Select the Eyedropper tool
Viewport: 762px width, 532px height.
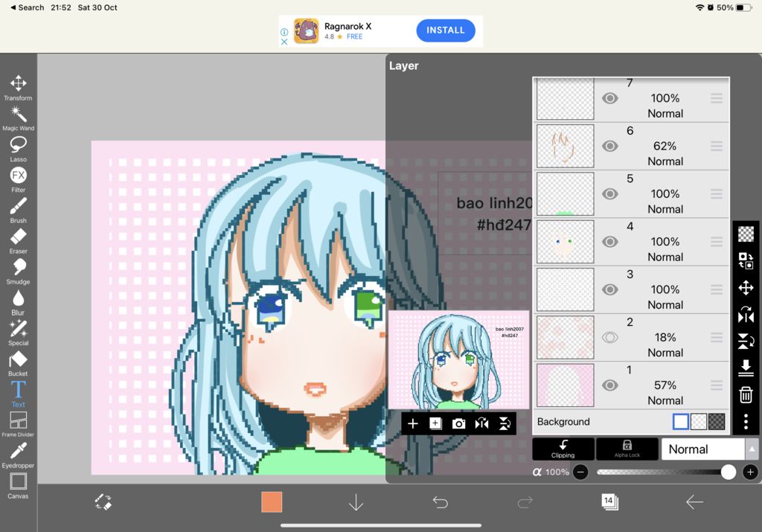(18, 455)
